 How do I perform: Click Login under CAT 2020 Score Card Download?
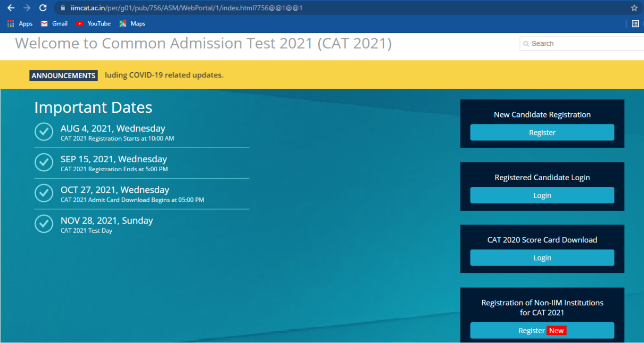click(542, 258)
